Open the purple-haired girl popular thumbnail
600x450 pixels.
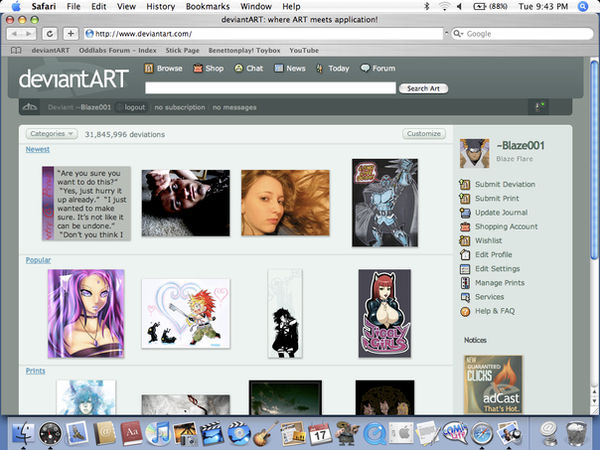[86, 313]
